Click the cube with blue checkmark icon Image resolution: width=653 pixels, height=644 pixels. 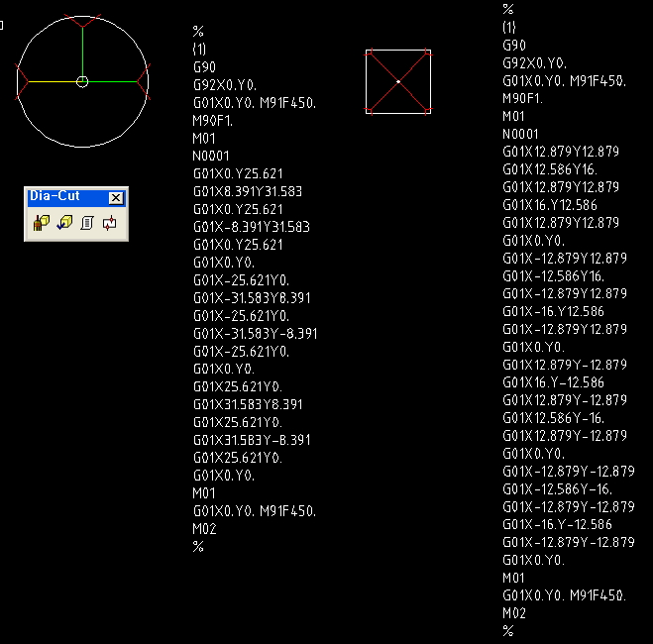(64, 223)
